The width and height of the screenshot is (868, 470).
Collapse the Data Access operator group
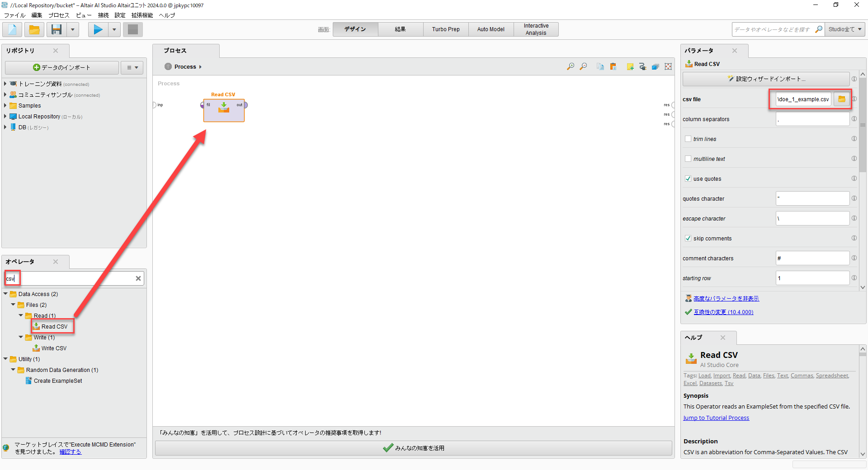[x=5, y=294]
